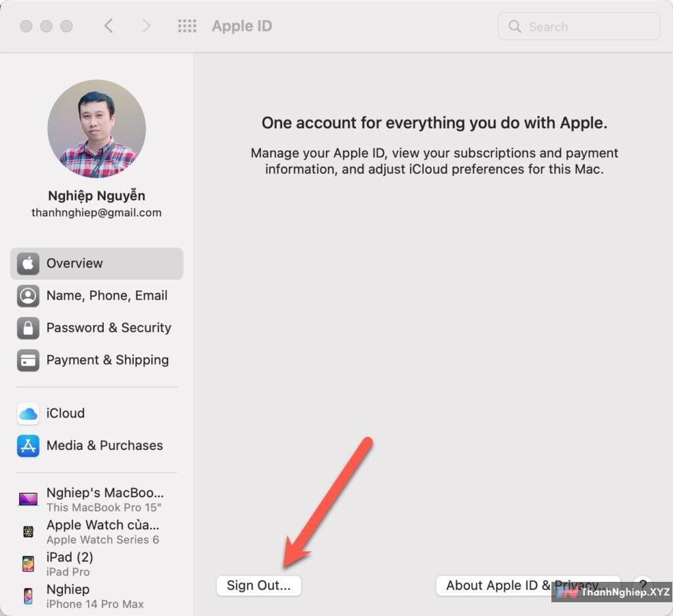Open About Apple ID & Privacy
This screenshot has height=616, width=673.
(528, 586)
